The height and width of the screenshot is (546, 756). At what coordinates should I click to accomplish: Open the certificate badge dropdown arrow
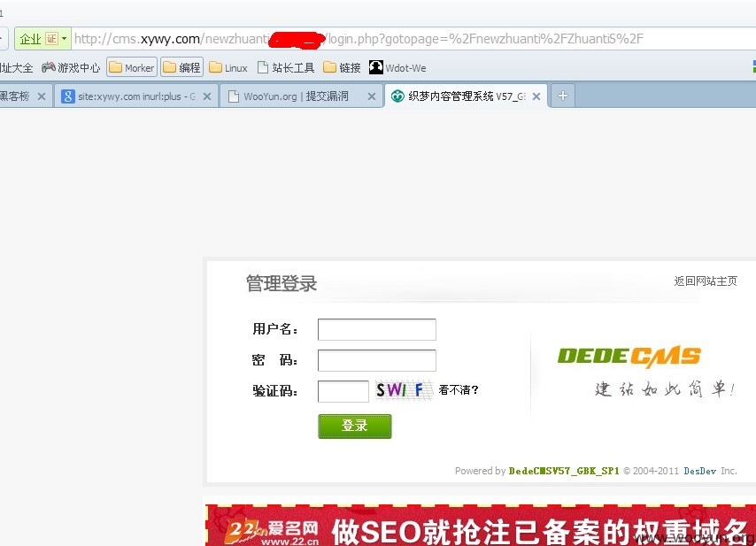tap(65, 39)
